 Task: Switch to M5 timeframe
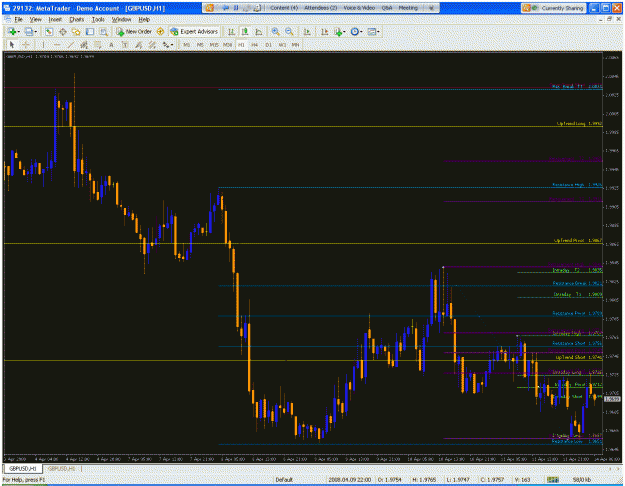200,45
